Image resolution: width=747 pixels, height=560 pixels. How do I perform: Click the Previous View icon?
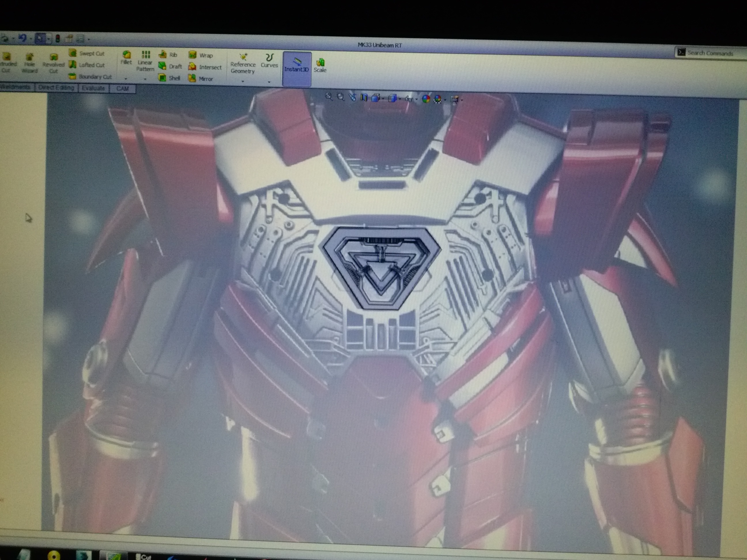tap(352, 97)
